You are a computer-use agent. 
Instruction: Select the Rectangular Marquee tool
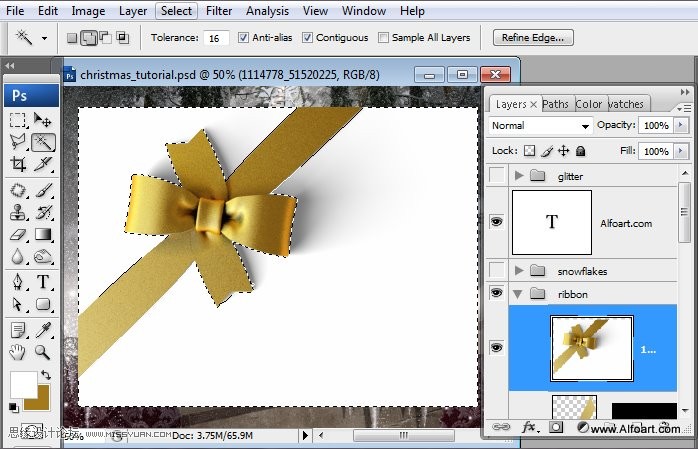18,120
